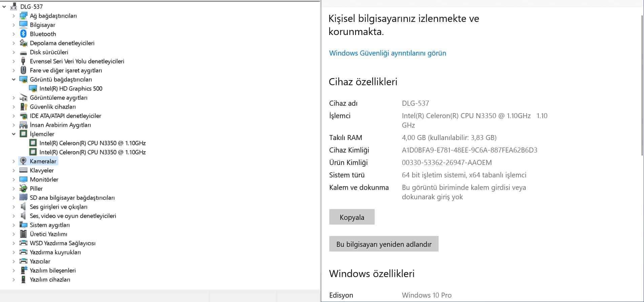The height and width of the screenshot is (302, 644).
Task: Select the second Intel(R) Celeron(R) CPU N3350 entry
Action: pyautogui.click(x=92, y=152)
